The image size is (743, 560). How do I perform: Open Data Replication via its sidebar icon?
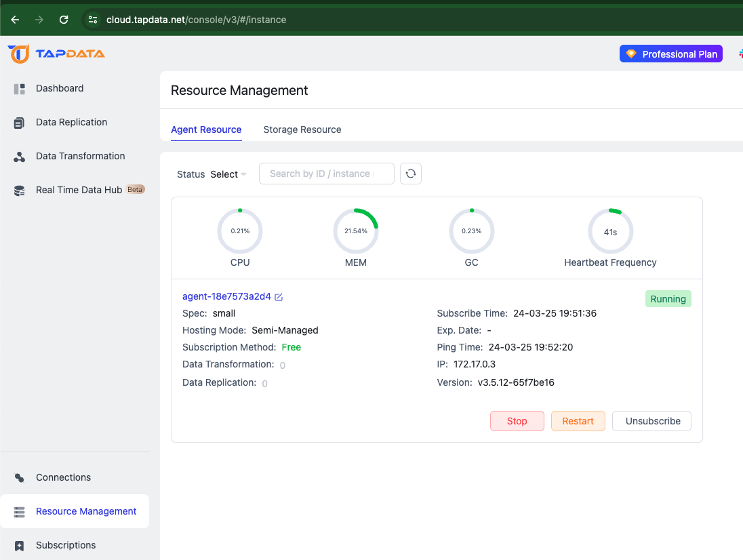pyautogui.click(x=20, y=123)
